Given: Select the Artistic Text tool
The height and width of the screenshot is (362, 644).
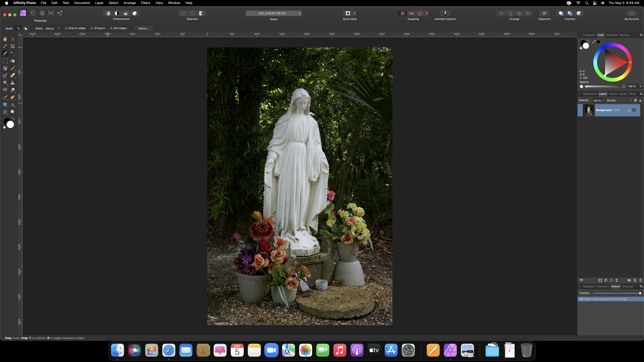Looking at the screenshot, I should pyautogui.click(x=12, y=105).
